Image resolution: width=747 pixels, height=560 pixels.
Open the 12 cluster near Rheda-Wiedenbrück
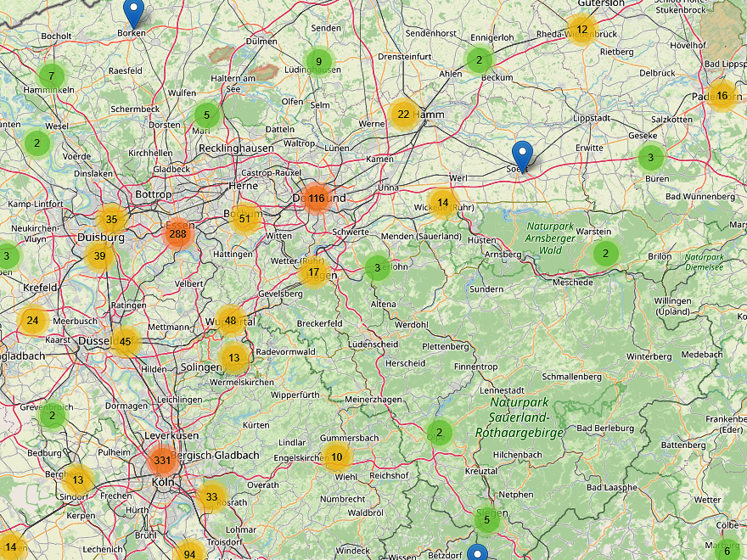click(x=581, y=30)
